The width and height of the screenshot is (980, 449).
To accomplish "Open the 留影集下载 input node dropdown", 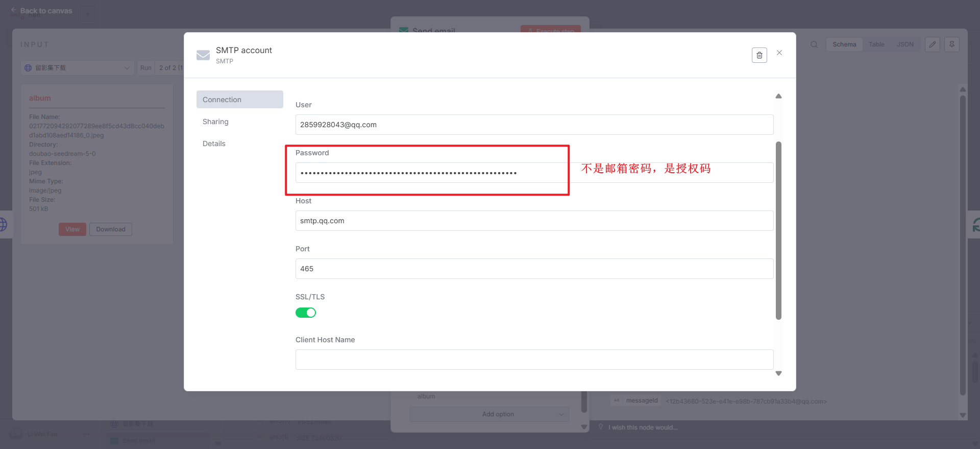I will [78, 68].
